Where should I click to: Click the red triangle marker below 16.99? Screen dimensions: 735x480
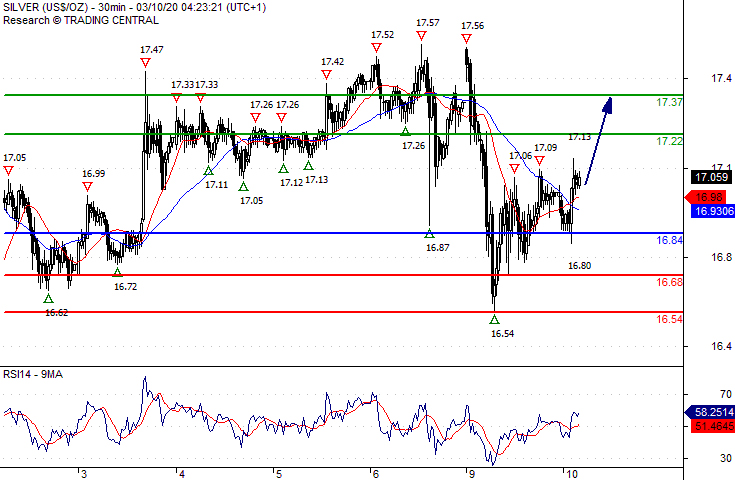[x=87, y=187]
